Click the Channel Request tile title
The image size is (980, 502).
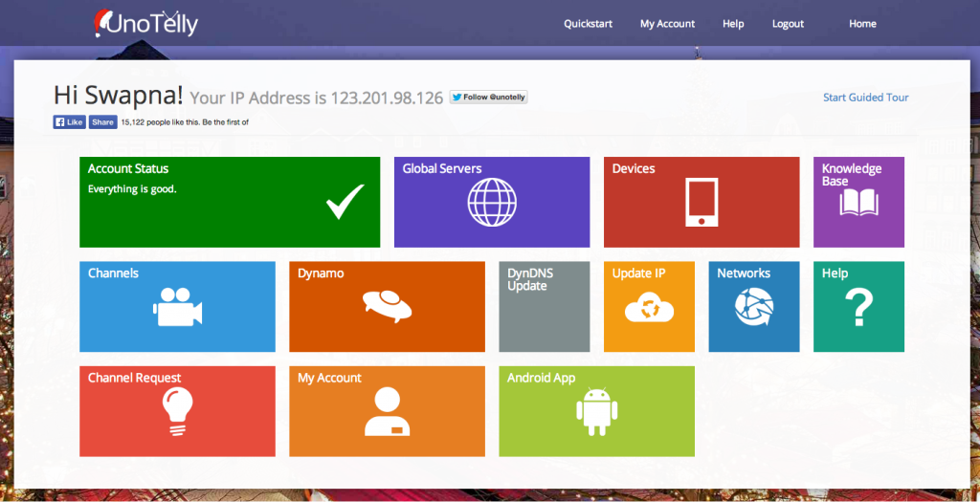134,378
